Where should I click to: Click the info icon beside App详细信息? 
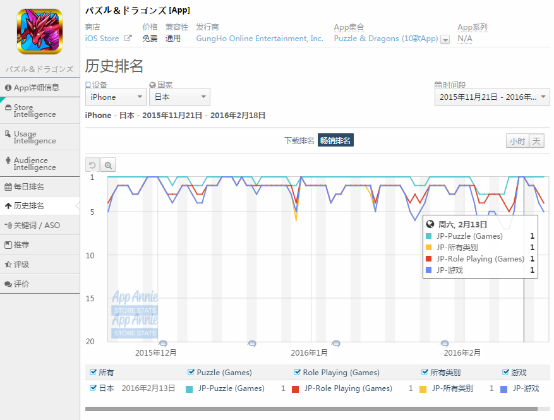[x=8, y=87]
